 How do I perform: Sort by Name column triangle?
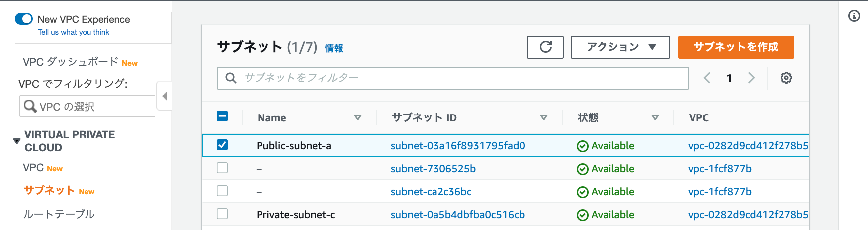pos(357,118)
